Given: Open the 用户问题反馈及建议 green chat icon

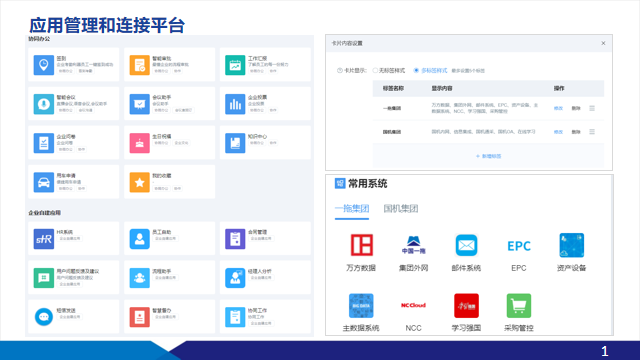Looking at the screenshot, I should (44, 278).
